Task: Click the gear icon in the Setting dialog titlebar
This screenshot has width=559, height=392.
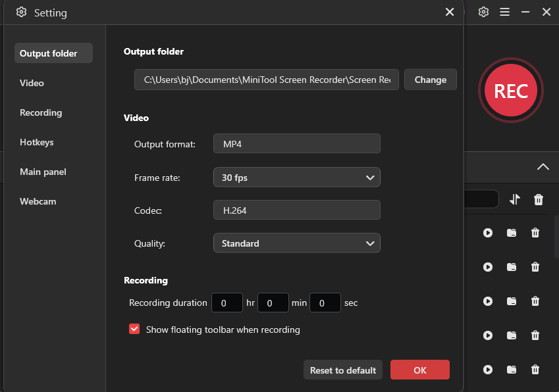Action: point(19,12)
